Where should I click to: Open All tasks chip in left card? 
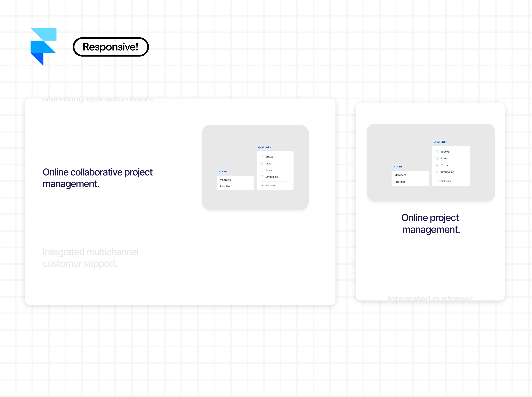coord(264,147)
